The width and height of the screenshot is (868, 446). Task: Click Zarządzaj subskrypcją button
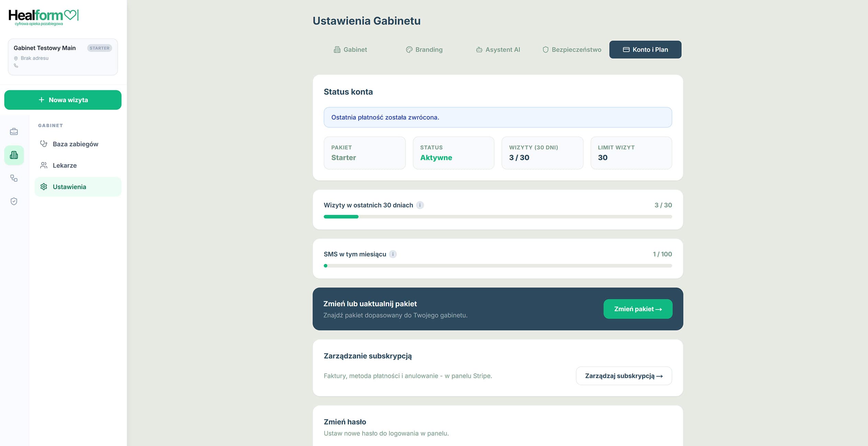tap(624, 376)
